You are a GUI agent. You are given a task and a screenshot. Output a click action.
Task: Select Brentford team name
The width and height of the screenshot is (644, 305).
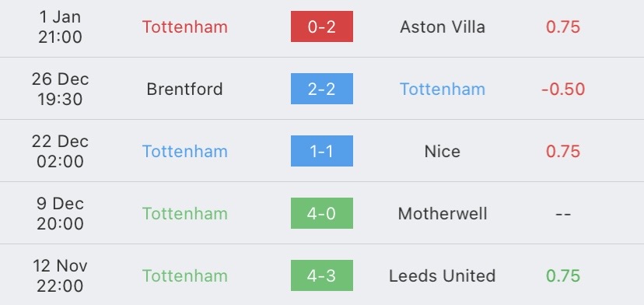(x=185, y=89)
